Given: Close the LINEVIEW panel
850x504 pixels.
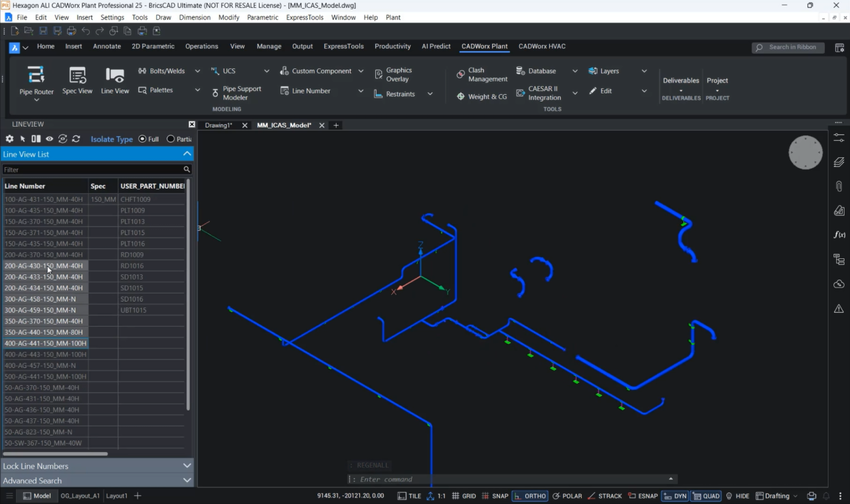Looking at the screenshot, I should tap(192, 124).
